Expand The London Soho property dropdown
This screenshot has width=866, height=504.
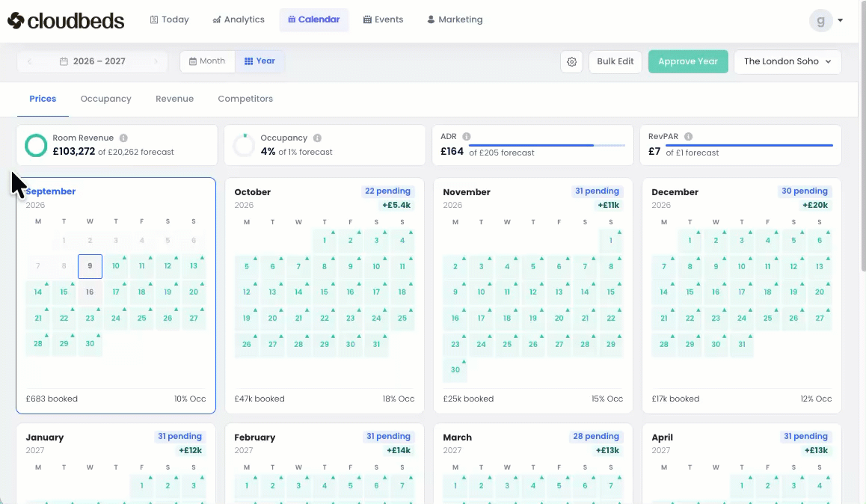point(787,62)
